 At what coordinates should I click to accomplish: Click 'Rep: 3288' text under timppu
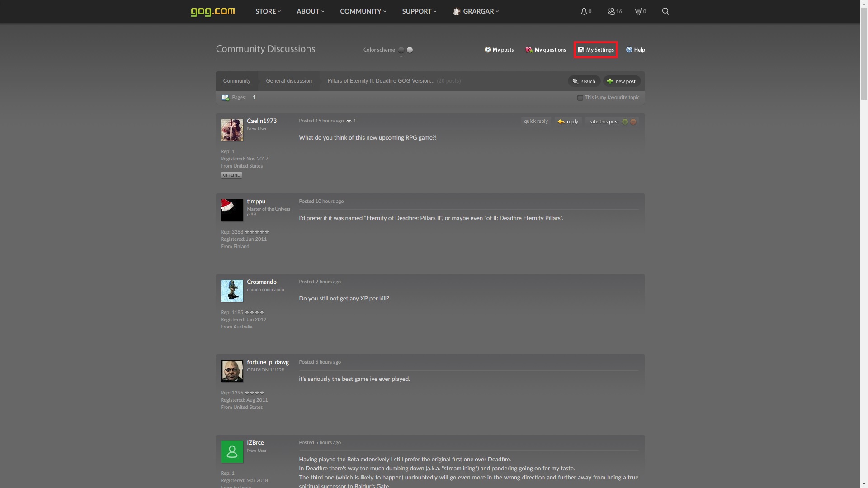(232, 232)
